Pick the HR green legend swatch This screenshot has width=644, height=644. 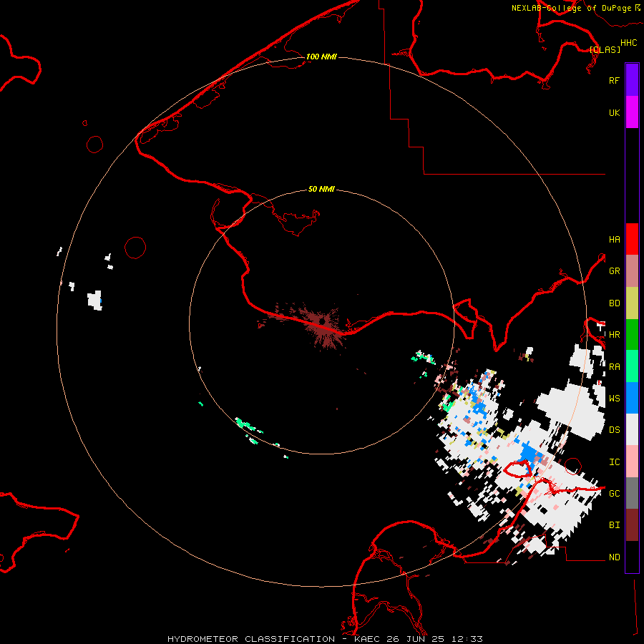[x=632, y=335]
